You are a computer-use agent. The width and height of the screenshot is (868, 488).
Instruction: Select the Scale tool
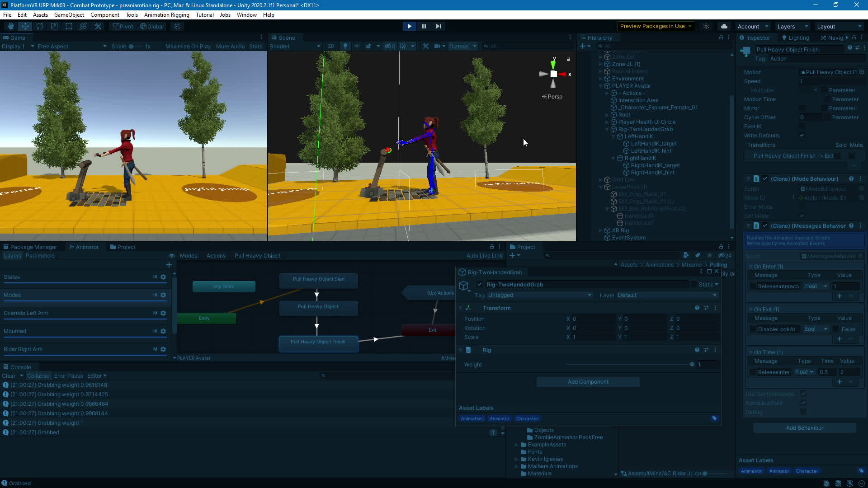[54, 26]
